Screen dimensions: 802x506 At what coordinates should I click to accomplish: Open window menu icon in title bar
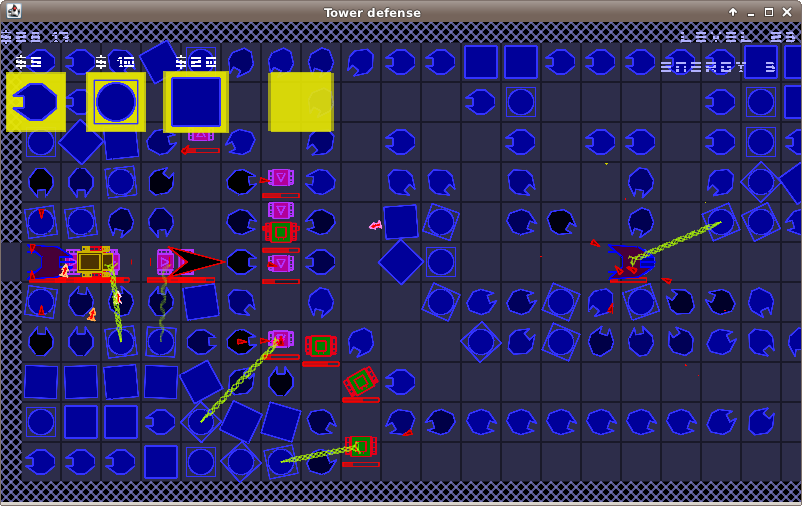click(13, 12)
